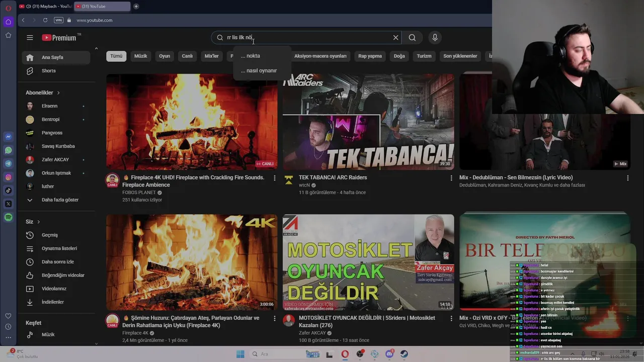
Task: Open Windows Start menu
Action: [x=240, y=354]
